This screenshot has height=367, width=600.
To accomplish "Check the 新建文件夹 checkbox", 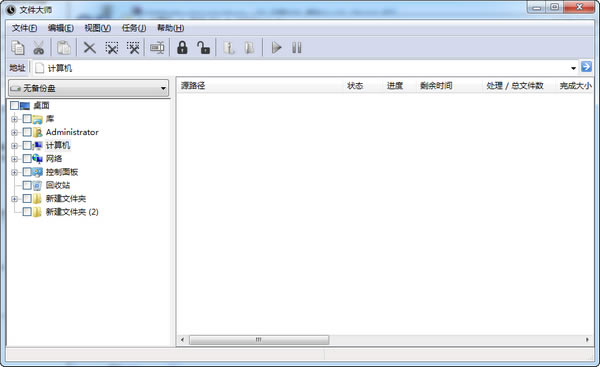I will tap(27, 198).
